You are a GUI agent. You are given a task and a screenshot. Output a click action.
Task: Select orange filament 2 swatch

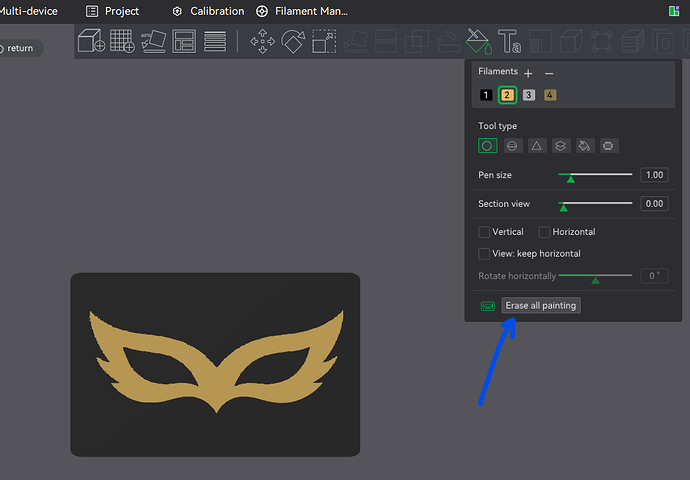point(507,95)
